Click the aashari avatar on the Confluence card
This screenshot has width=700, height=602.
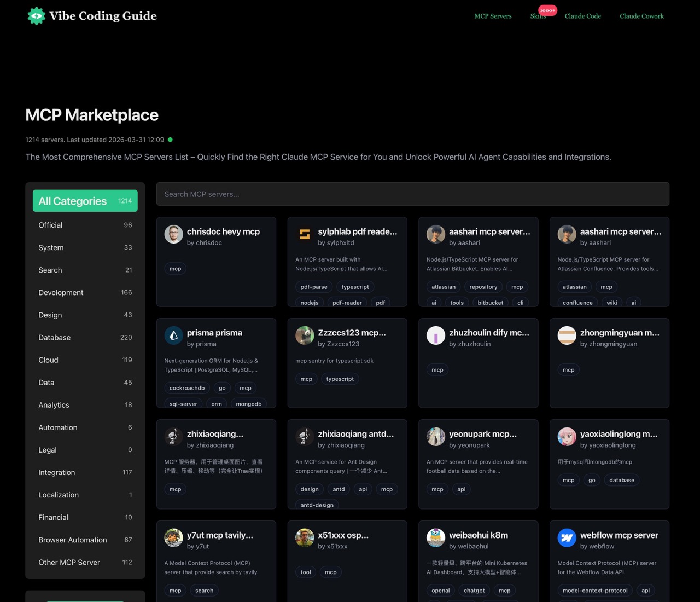tap(567, 234)
